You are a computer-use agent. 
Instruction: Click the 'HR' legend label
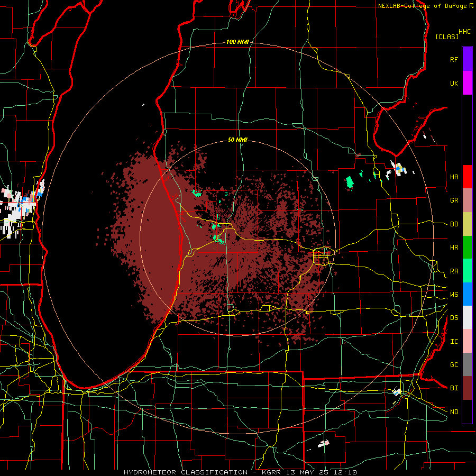coord(454,248)
